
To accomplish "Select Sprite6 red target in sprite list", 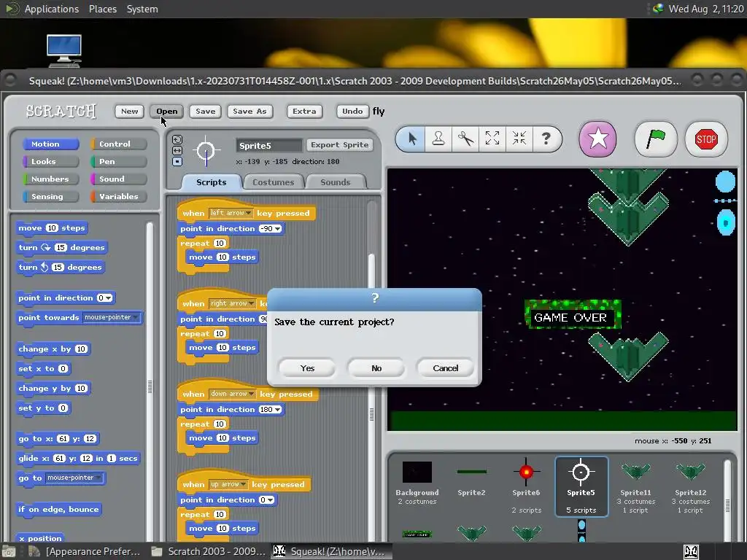I will tap(526, 486).
